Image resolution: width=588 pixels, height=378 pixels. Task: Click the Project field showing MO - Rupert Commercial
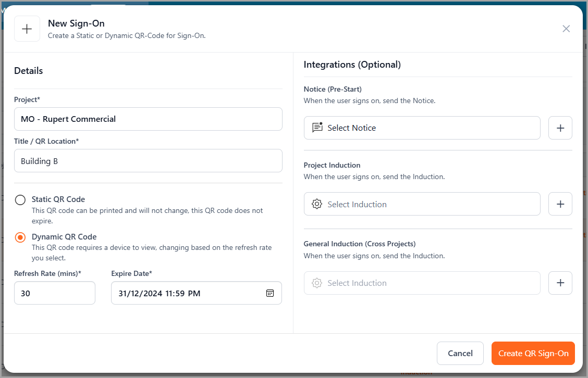point(148,119)
